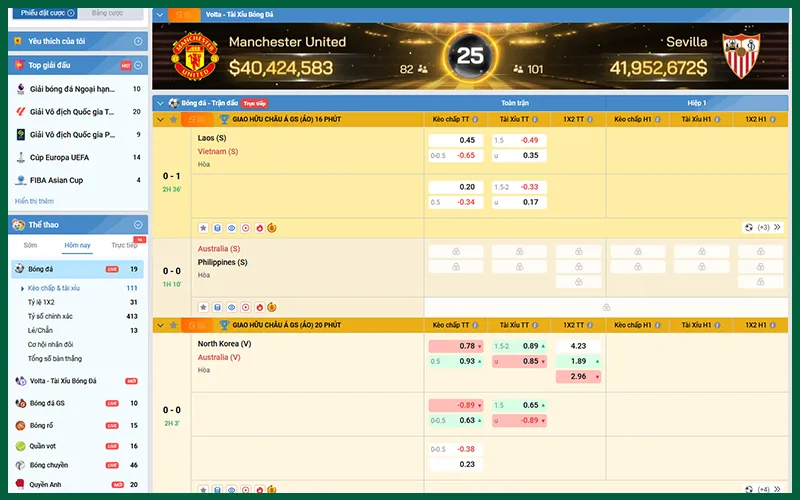This screenshot has width=800, height=500.
Task: Click the Volta - Tài Xỉu Bóng Đá sidebar icon
Action: tap(20, 381)
